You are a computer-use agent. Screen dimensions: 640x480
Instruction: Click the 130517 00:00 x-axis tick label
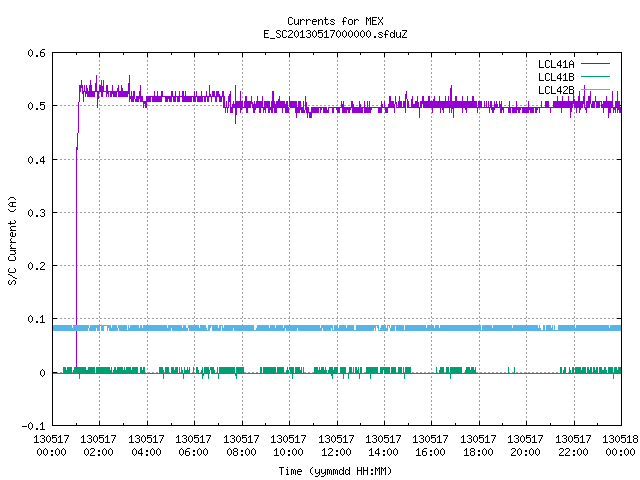(x=51, y=446)
